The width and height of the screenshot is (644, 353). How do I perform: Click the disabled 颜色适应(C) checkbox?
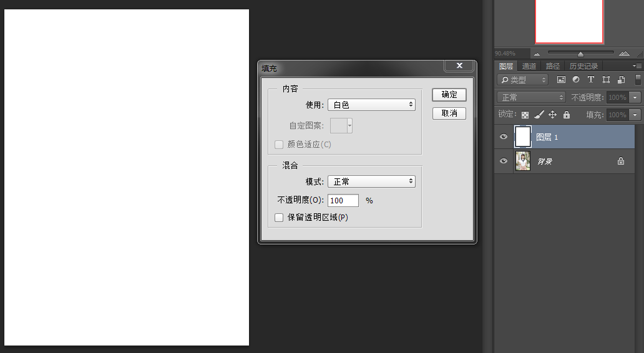pyautogui.click(x=279, y=145)
